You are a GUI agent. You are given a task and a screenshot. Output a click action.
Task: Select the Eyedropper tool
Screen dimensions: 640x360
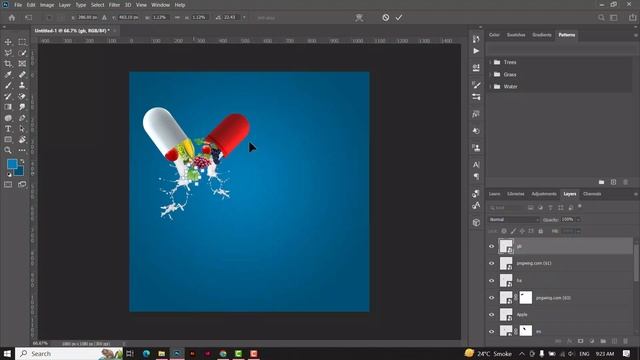point(8,74)
